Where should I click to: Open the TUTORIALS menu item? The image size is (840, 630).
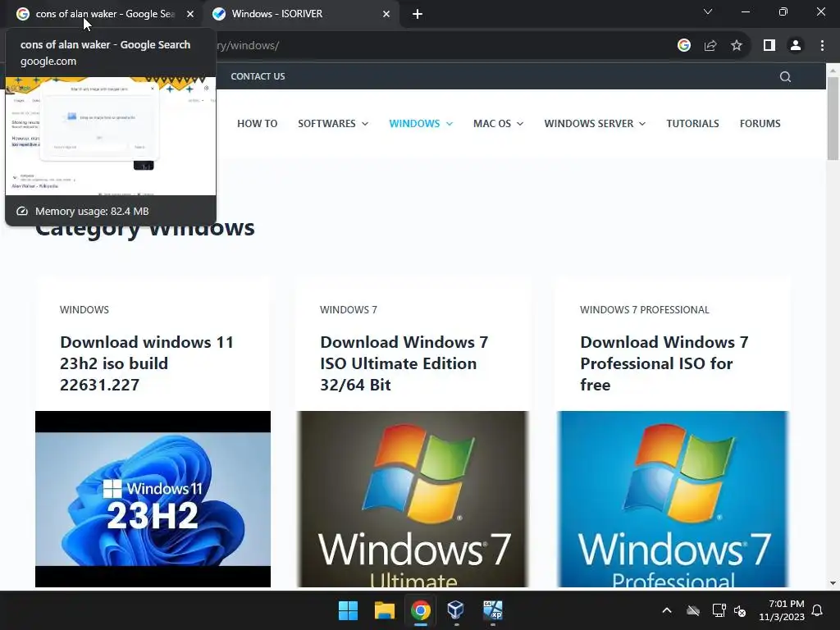pos(692,124)
